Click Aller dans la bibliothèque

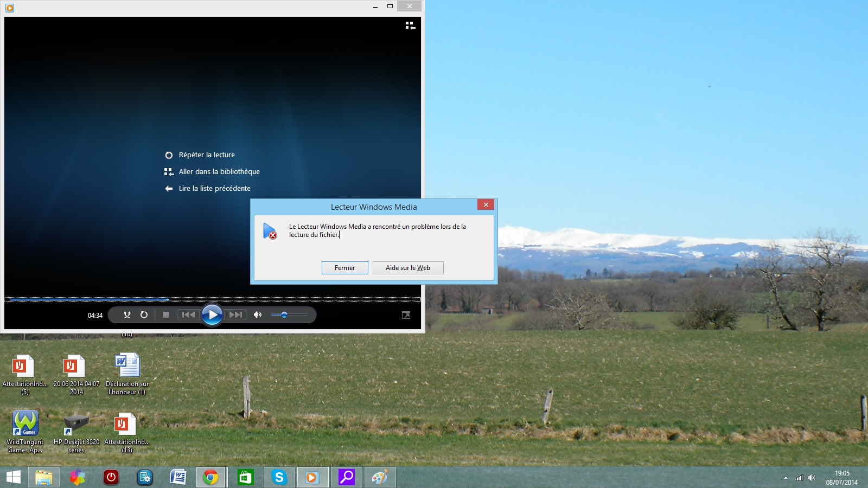(x=212, y=172)
